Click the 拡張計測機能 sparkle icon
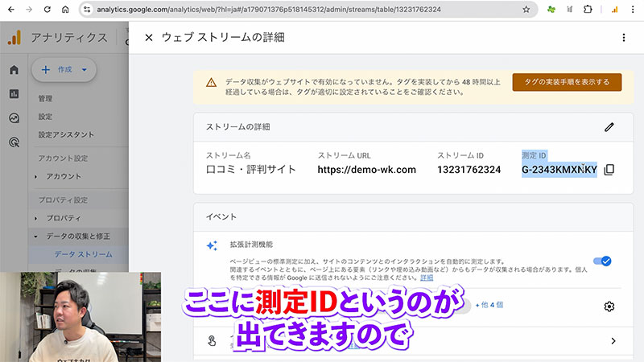 [212, 245]
